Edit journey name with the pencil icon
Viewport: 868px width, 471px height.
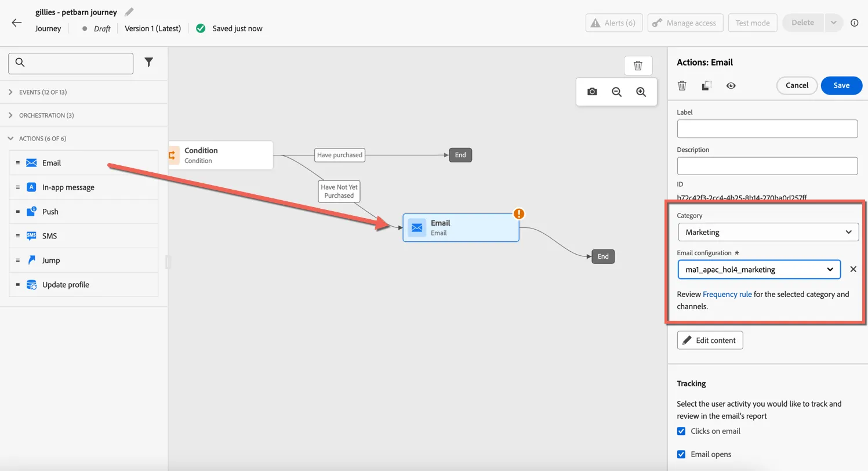(x=129, y=12)
